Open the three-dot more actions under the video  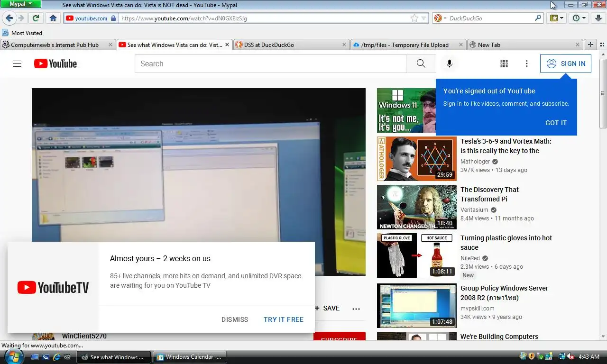[356, 309]
